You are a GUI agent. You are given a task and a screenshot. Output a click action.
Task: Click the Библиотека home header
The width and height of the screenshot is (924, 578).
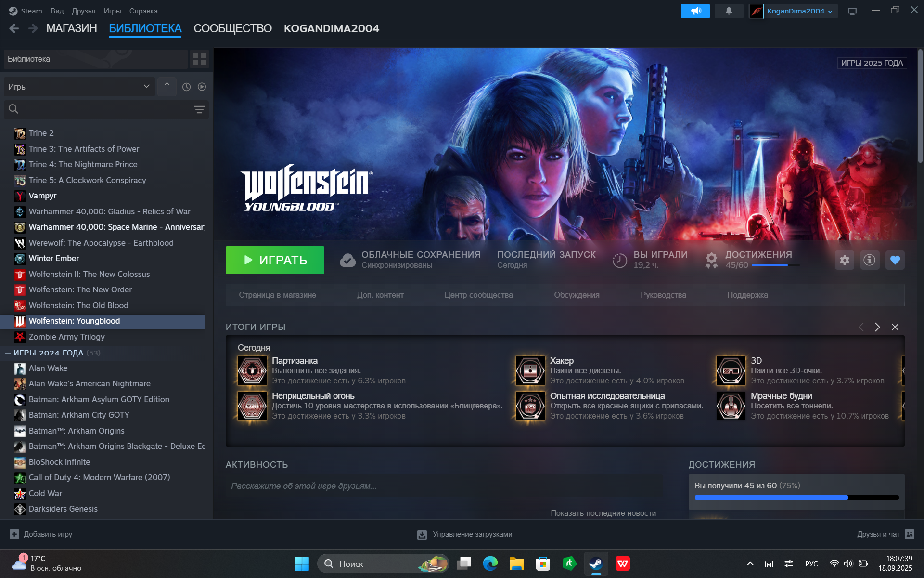point(95,59)
